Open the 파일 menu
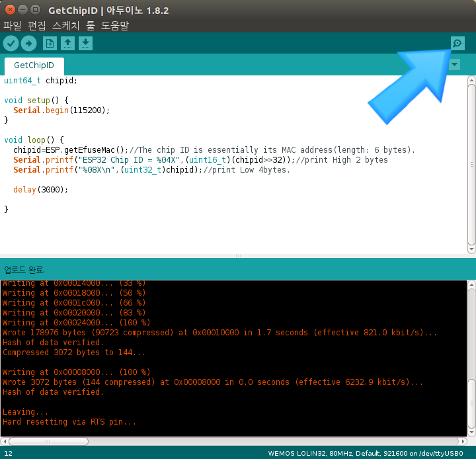476x459 pixels. (x=13, y=26)
